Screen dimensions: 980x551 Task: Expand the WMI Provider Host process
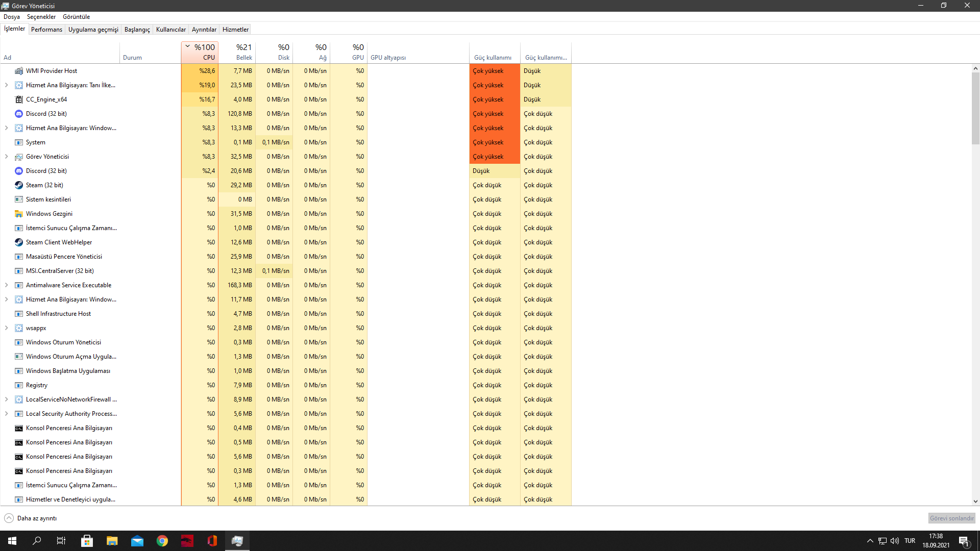[7, 70]
